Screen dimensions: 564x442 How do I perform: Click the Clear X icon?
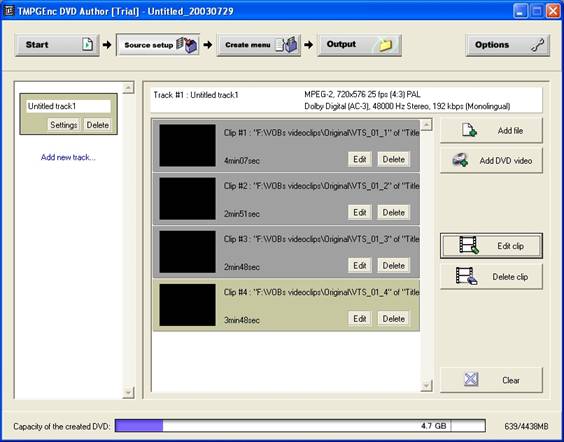[x=471, y=379]
